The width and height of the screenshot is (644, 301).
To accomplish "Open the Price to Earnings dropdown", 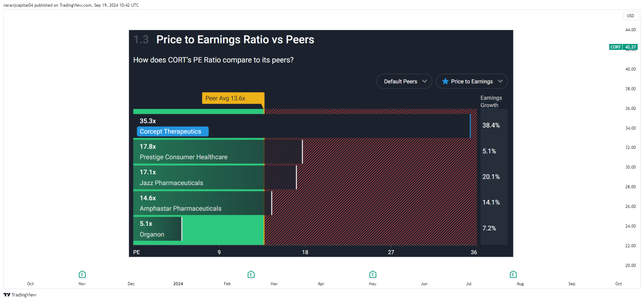I will coord(472,81).
